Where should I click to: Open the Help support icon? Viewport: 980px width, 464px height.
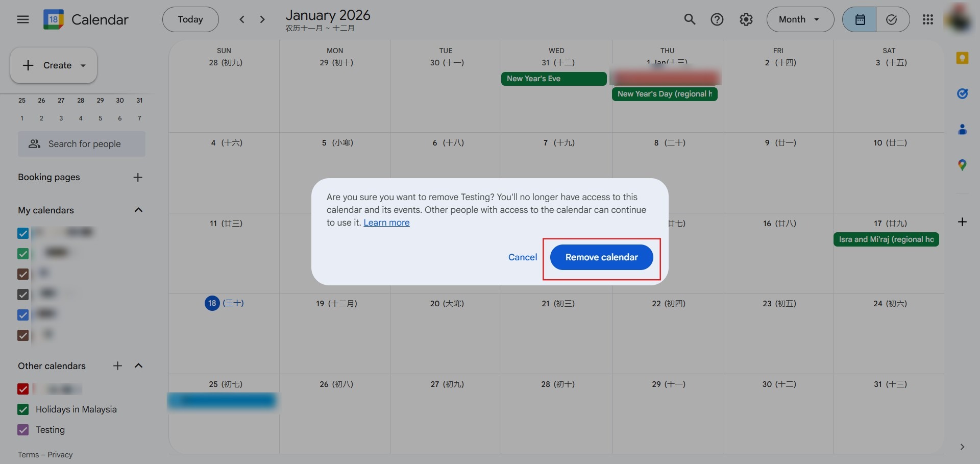coord(717,19)
